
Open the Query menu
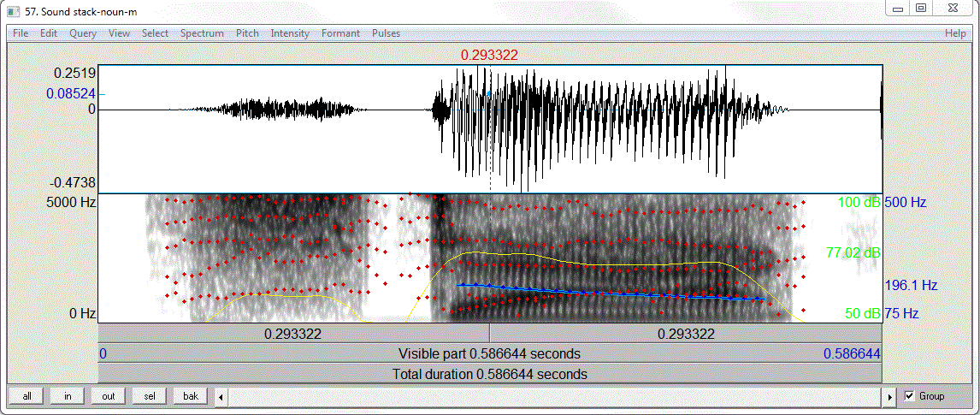(x=82, y=33)
